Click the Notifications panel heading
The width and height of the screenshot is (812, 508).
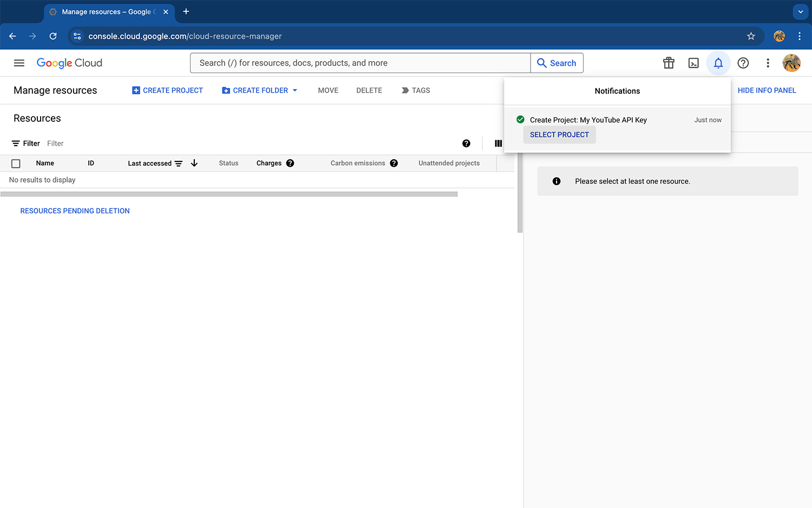click(617, 91)
